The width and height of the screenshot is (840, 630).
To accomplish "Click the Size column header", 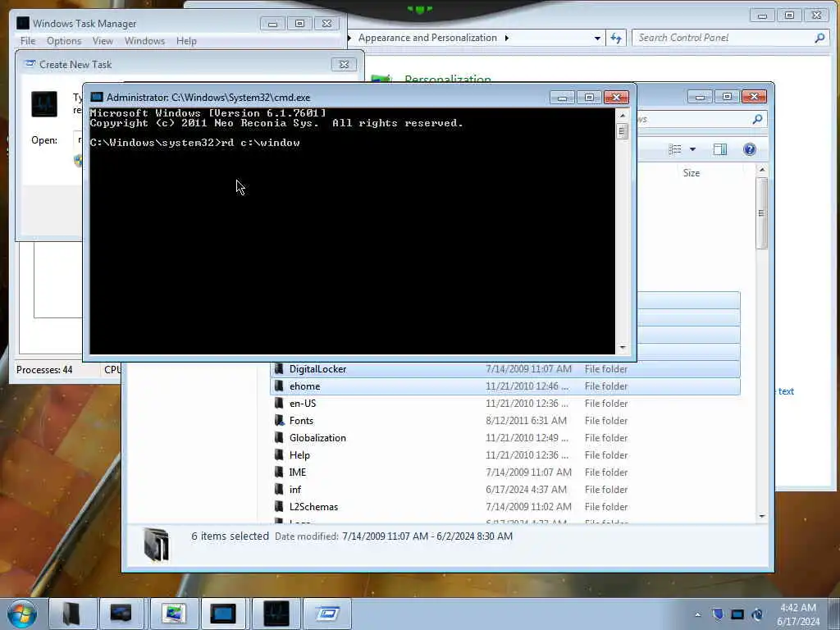I will click(691, 173).
